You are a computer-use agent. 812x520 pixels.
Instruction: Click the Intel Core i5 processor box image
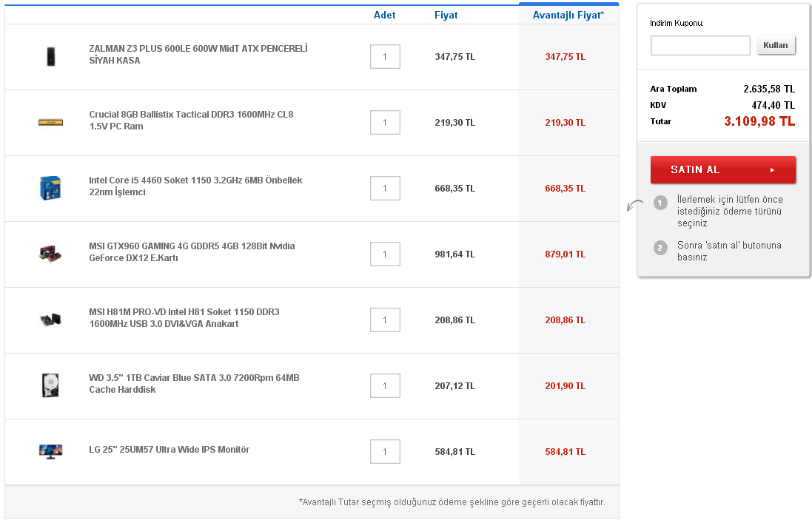(50, 188)
